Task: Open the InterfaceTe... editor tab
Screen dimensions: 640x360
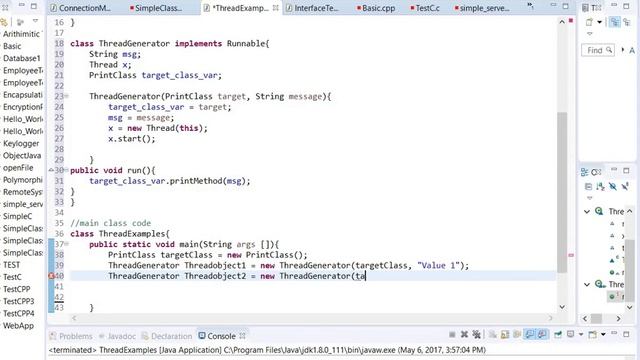Action: coord(312,8)
